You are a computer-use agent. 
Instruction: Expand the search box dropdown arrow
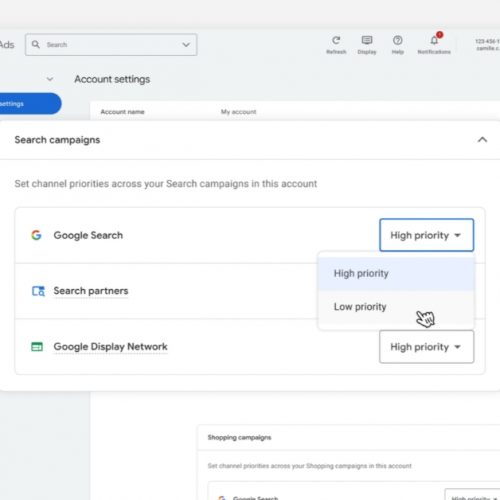(186, 45)
